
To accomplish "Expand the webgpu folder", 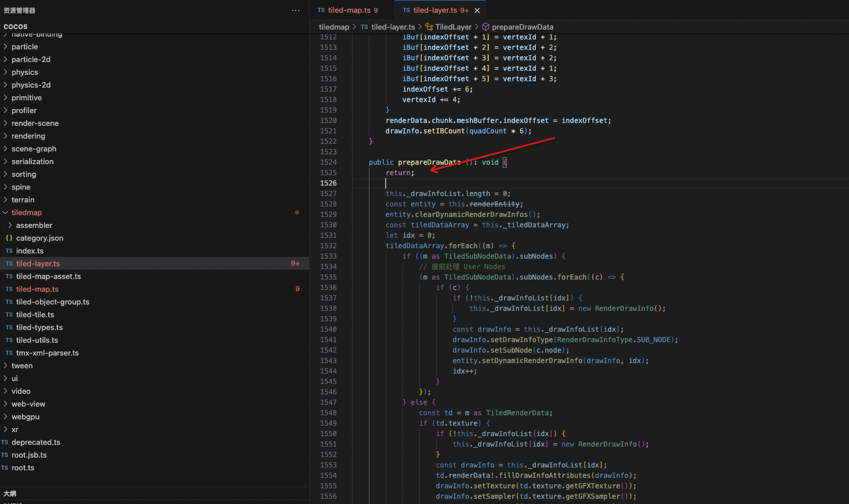I will tap(154, 417).
